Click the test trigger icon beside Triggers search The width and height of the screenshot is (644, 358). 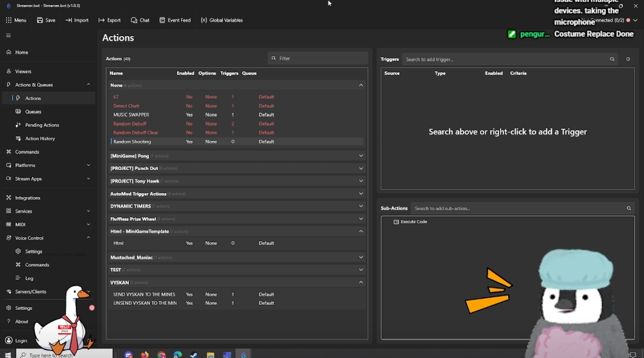628,59
